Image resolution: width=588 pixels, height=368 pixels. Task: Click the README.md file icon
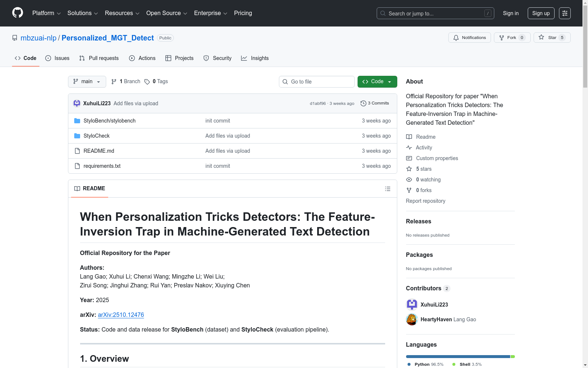click(x=77, y=151)
